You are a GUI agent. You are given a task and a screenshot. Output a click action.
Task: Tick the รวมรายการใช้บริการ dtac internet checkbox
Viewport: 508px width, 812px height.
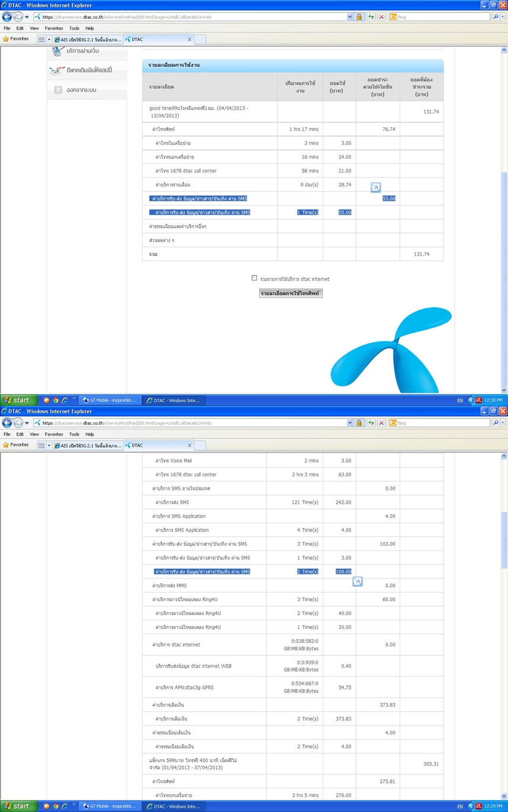255,278
